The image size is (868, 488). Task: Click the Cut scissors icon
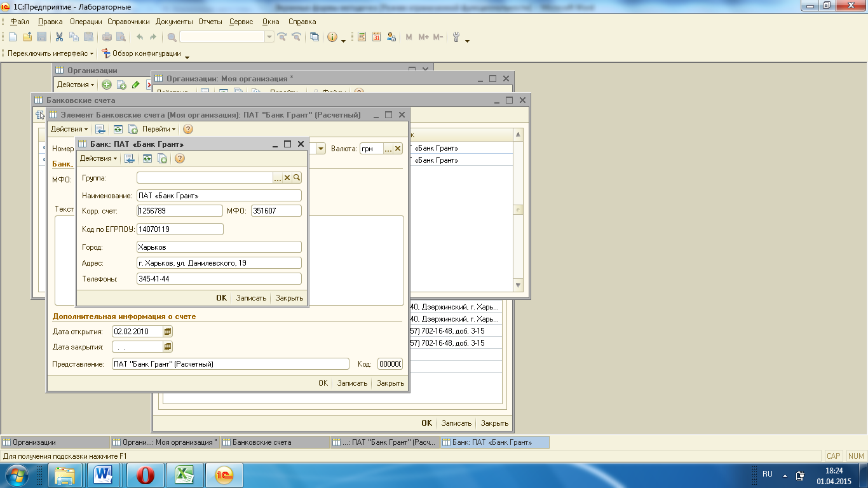point(59,37)
